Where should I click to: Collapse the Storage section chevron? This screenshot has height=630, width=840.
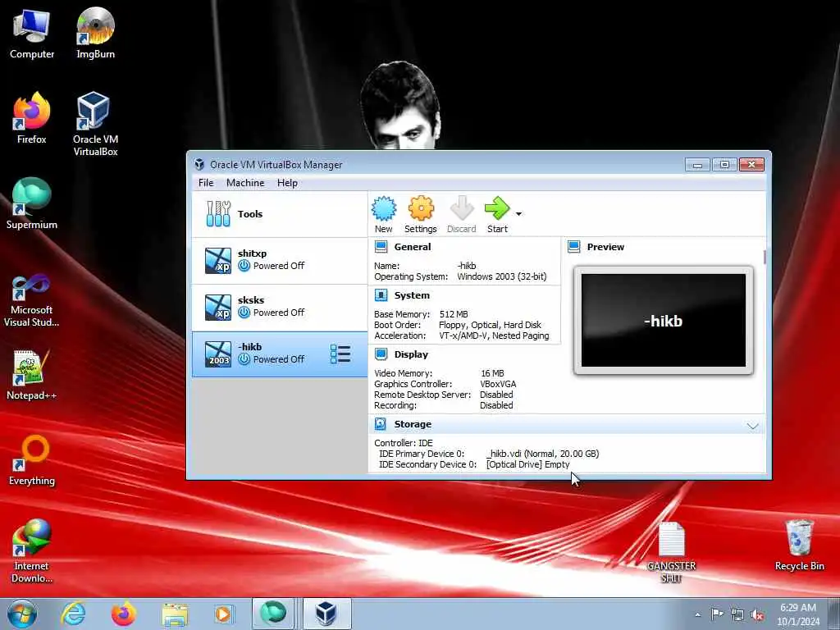coord(753,426)
